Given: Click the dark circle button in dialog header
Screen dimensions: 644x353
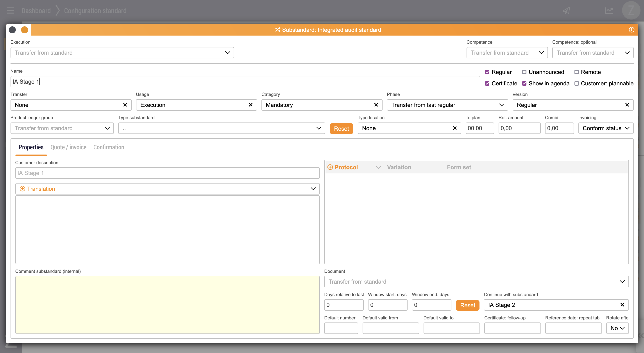Looking at the screenshot, I should (12, 30).
